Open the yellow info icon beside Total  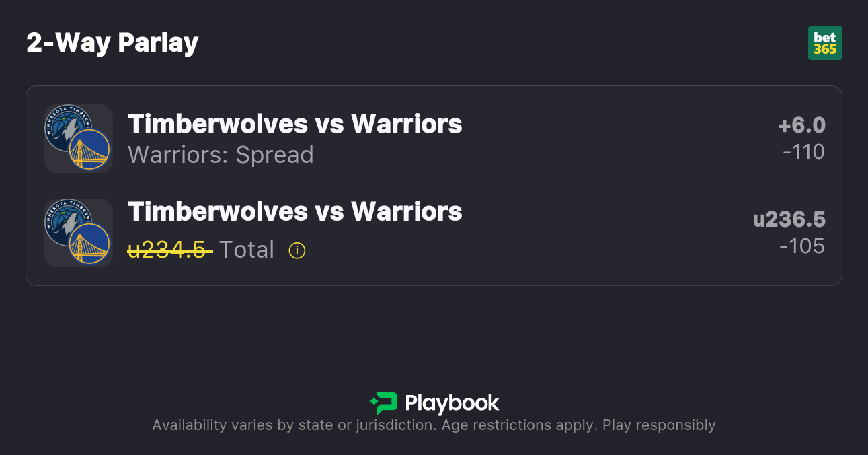tap(297, 250)
